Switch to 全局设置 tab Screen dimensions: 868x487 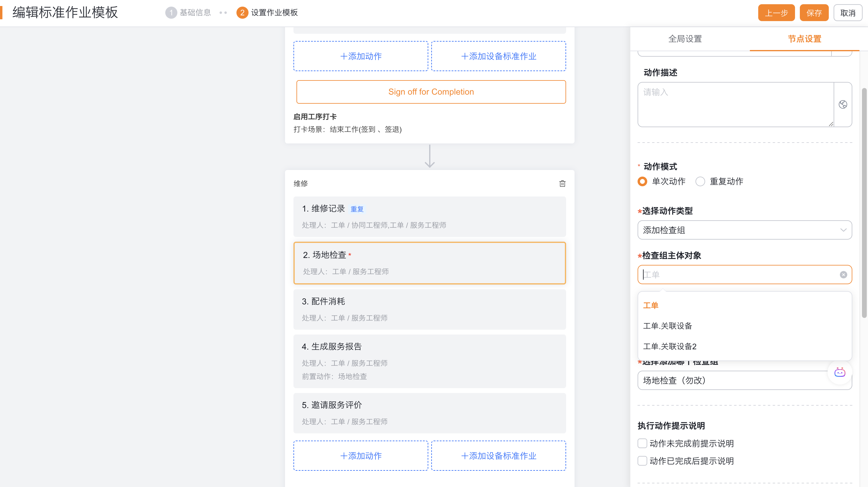[685, 39]
